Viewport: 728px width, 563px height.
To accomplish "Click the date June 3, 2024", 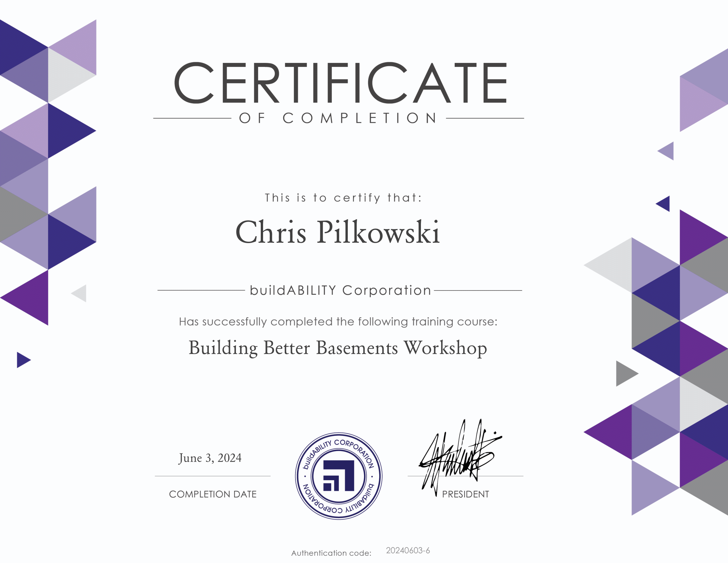I will point(210,458).
